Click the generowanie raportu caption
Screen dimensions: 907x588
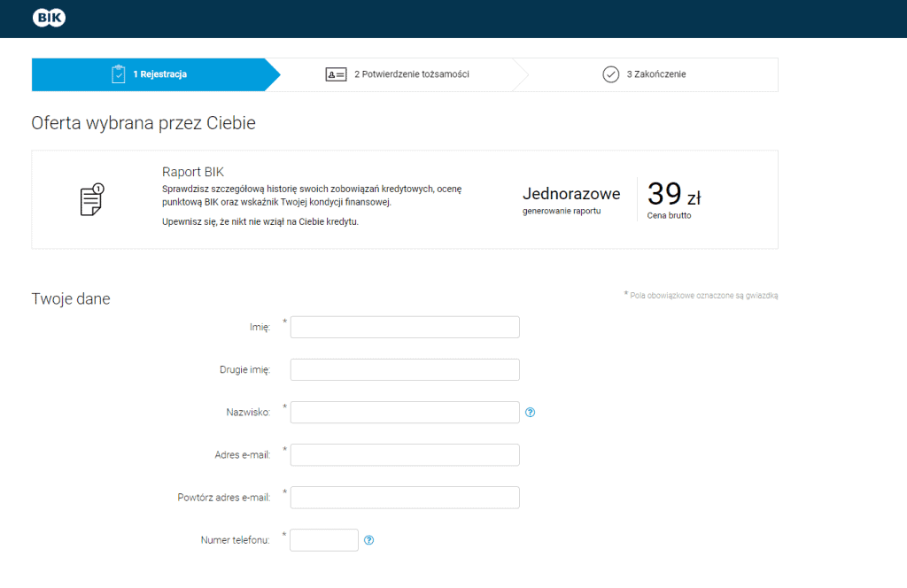click(562, 211)
